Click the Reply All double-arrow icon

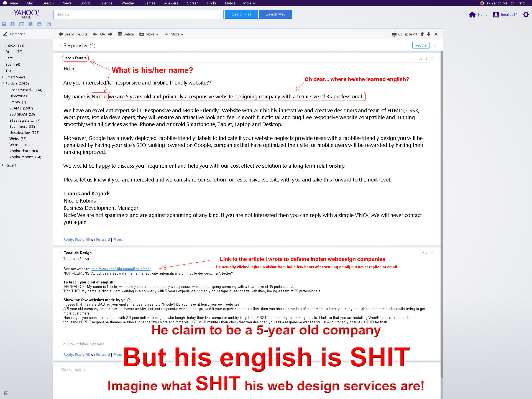coord(103,34)
